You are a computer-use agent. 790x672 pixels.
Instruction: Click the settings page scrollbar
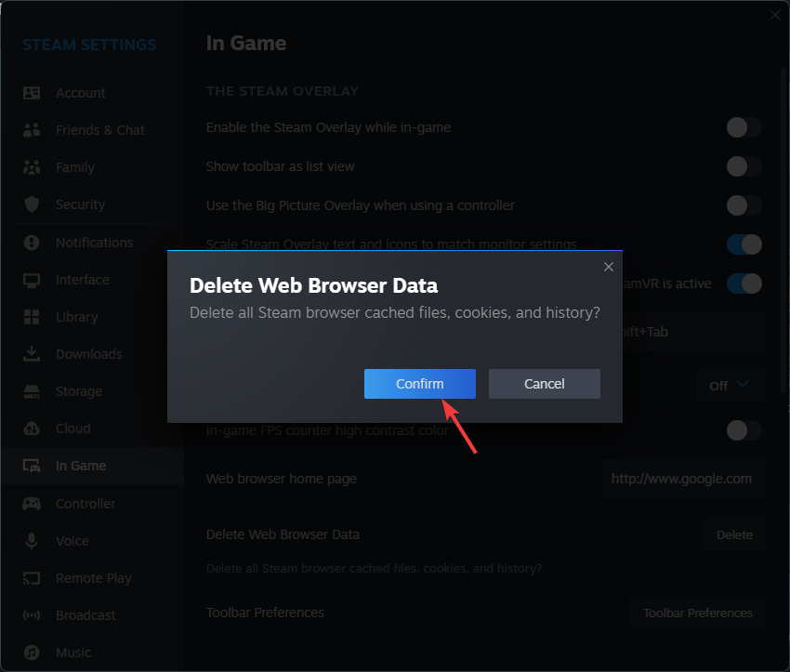pos(784,230)
